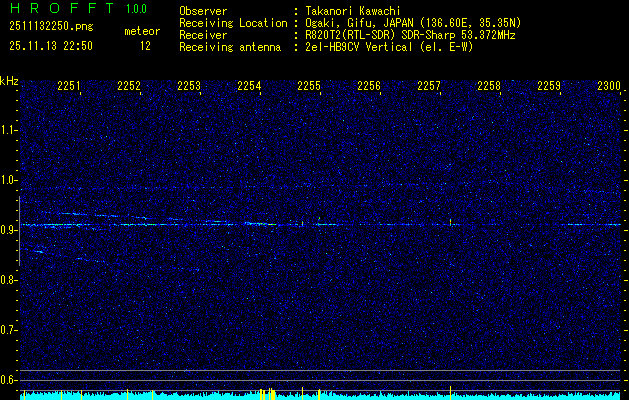Jump to the 2300 time label

tap(609, 87)
